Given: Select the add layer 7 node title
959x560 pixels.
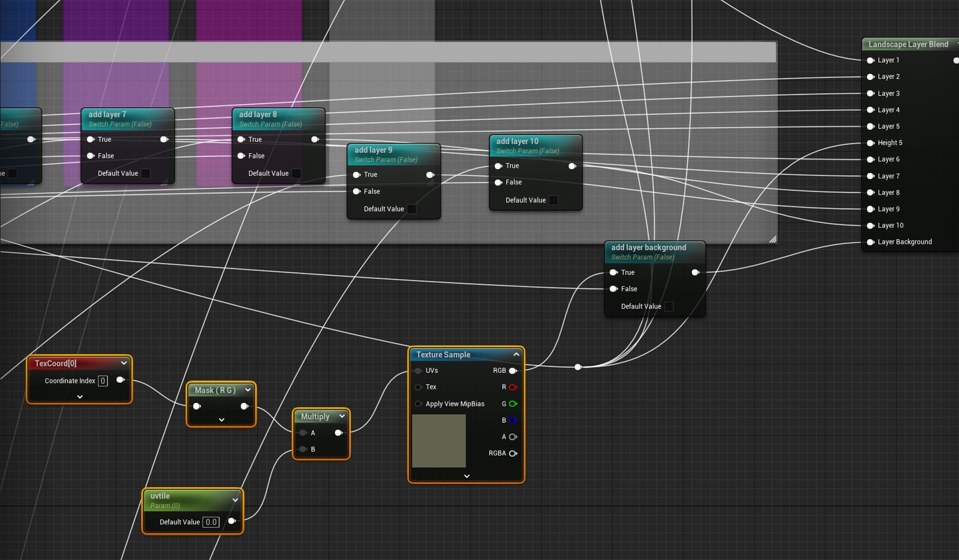Looking at the screenshot, I should (x=107, y=115).
